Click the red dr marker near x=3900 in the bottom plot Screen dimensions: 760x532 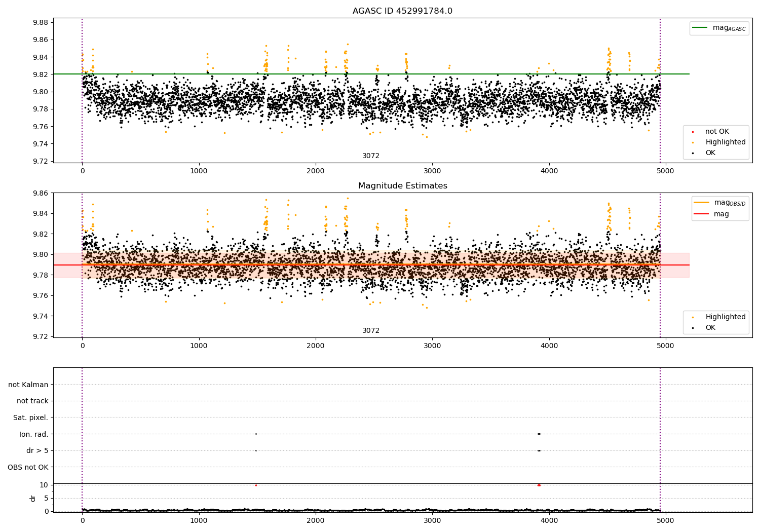[539, 485]
